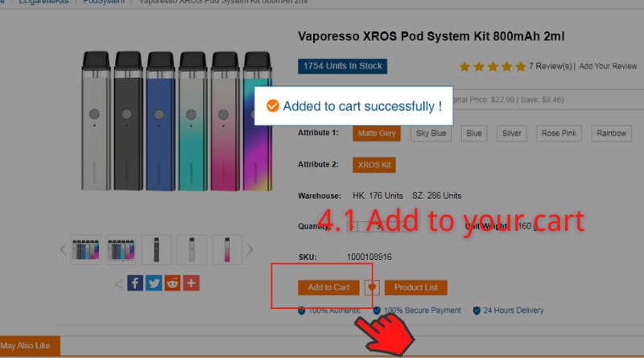Click the generic share icon
644x358 pixels.
click(x=118, y=284)
